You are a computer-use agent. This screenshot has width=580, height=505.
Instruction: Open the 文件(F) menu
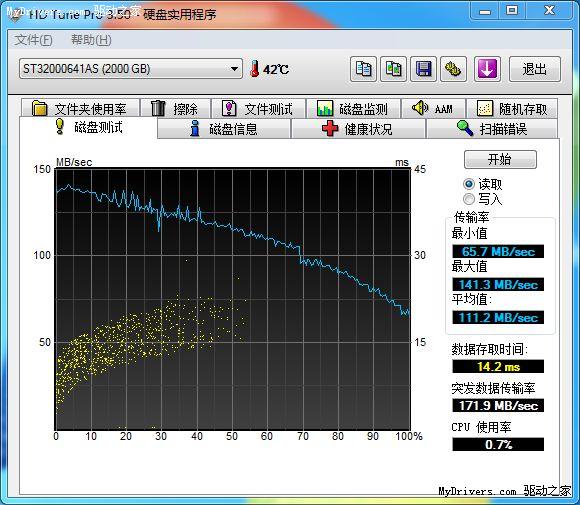33,40
